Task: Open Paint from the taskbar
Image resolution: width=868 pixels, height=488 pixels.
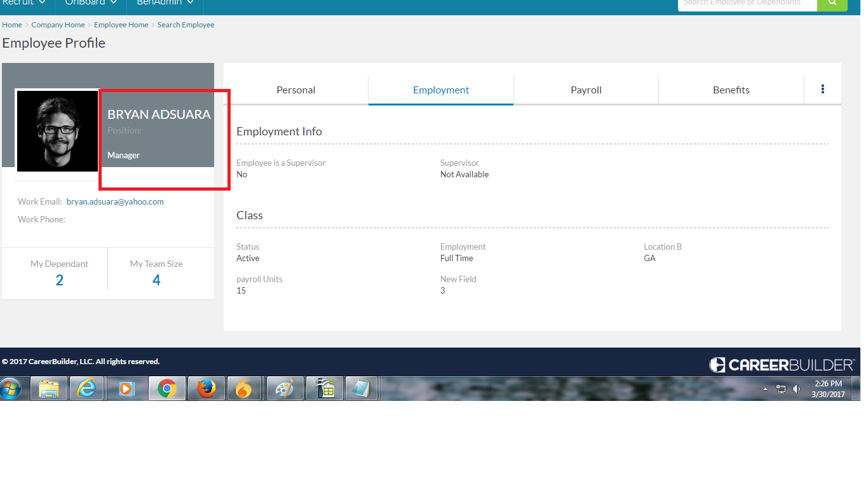Action: tap(284, 388)
